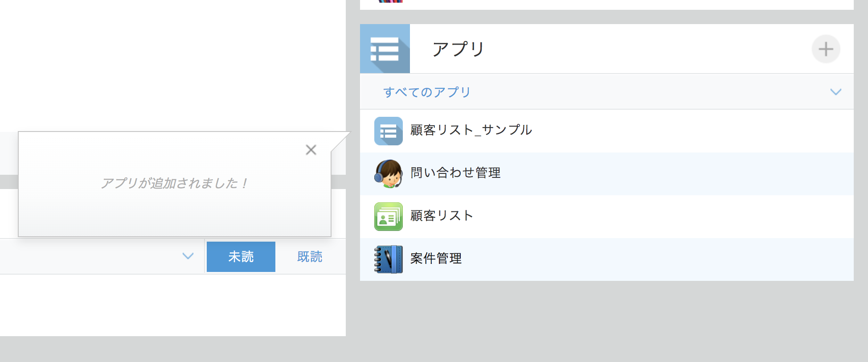Select the 未読 tab
868x362 pixels.
pos(241,256)
